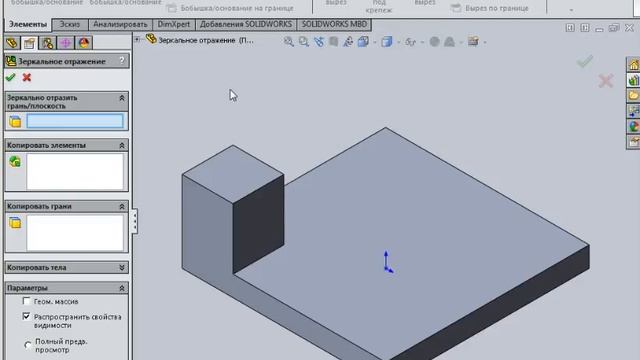This screenshot has width=640, height=360.
Task: Collapse Копировать элементы section
Action: 122,145
